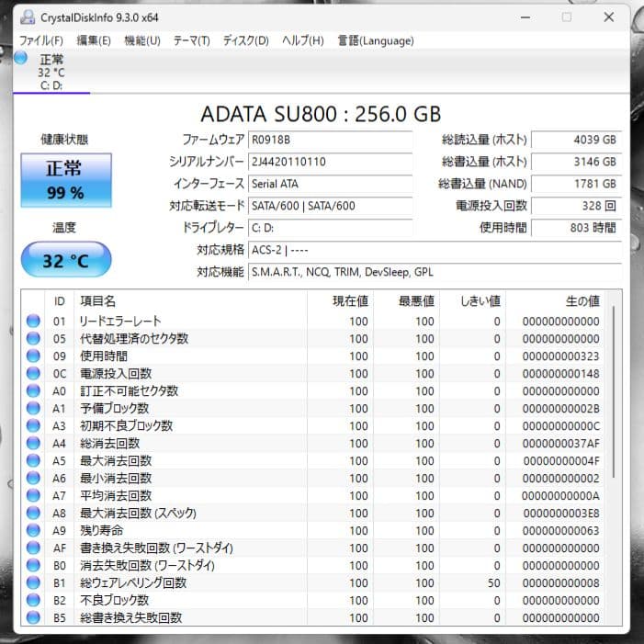
Task: Close the CrystalDiskInfo window
Action: (x=609, y=17)
